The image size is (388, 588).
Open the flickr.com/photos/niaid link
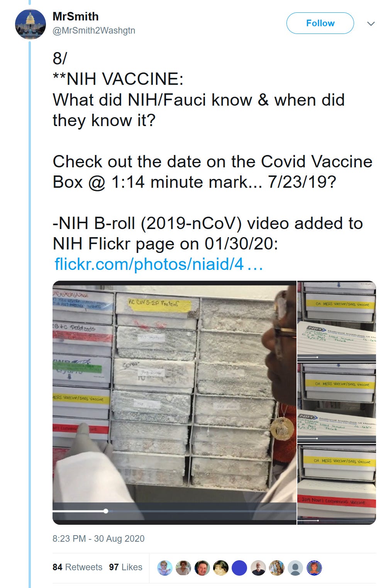pos(159,265)
